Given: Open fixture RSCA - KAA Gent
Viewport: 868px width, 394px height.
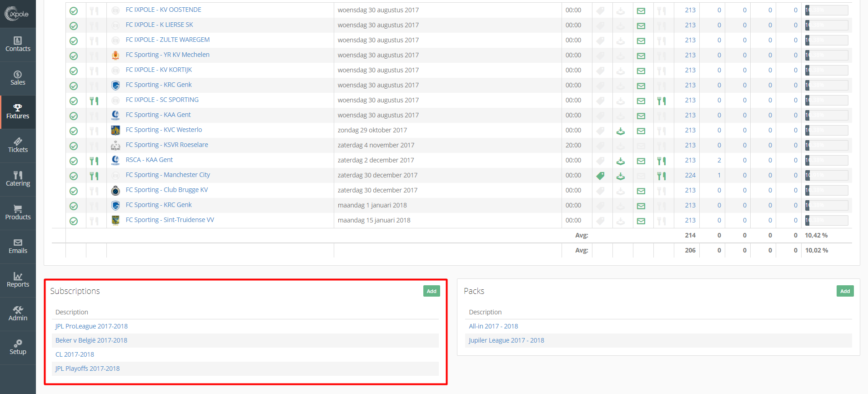Looking at the screenshot, I should [x=149, y=160].
